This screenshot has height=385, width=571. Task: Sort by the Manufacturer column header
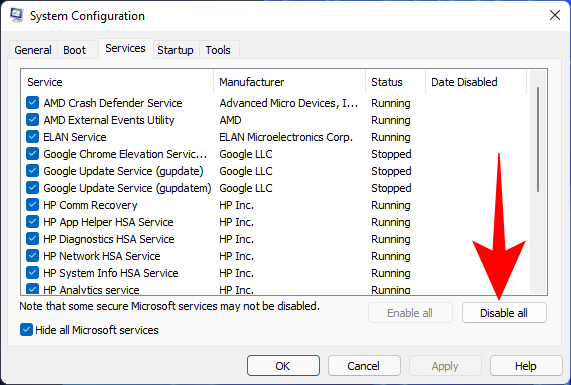290,82
